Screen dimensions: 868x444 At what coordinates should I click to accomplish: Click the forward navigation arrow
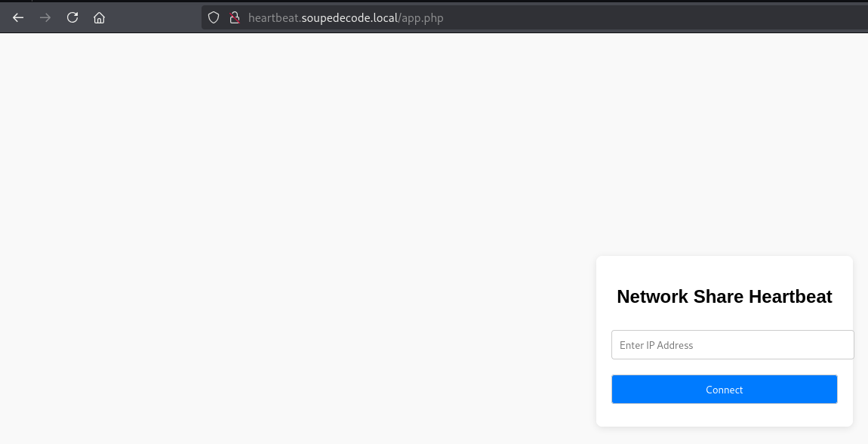(x=45, y=17)
